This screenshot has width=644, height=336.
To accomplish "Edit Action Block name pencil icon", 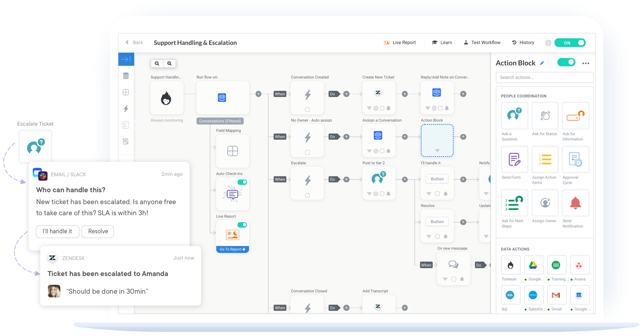I will click(x=542, y=63).
